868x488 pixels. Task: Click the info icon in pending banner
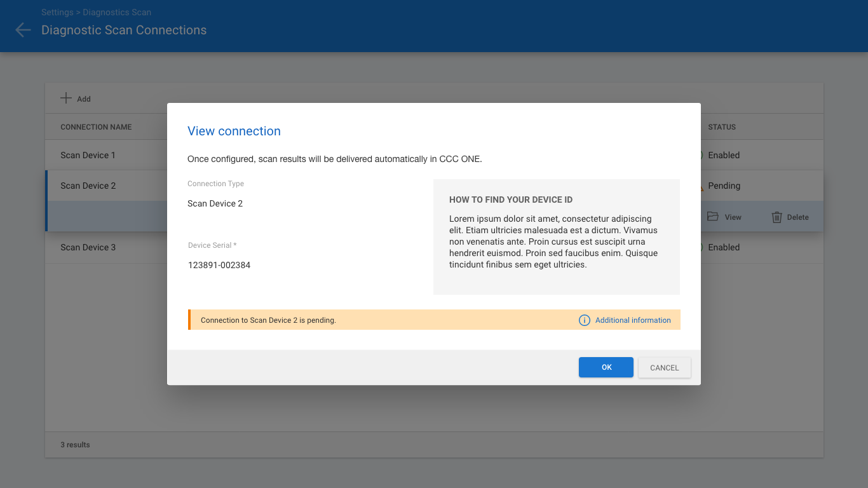click(x=585, y=320)
